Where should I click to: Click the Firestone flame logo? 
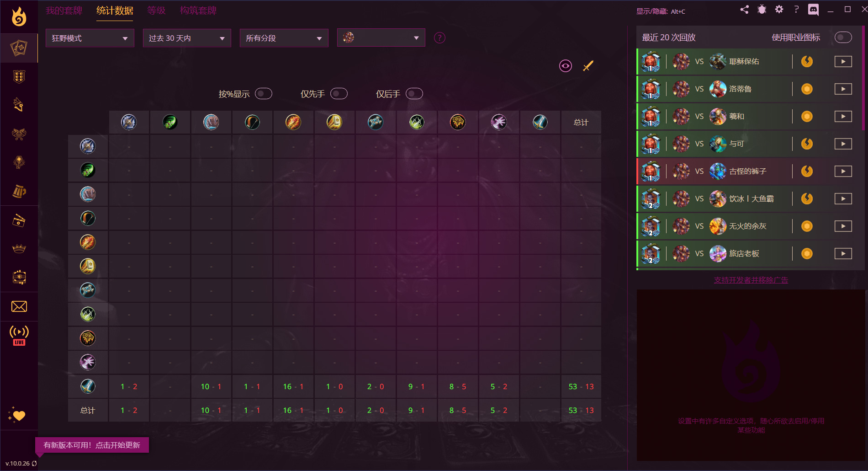19,16
